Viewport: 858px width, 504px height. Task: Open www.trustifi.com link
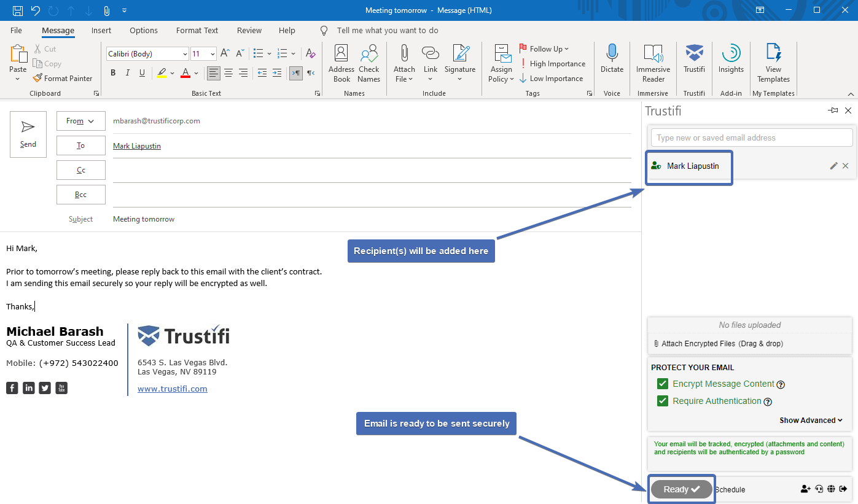173,389
